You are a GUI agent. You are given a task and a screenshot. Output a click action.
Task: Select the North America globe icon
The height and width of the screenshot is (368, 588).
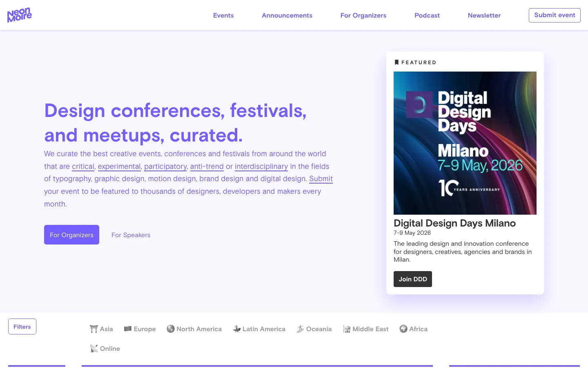tap(171, 329)
